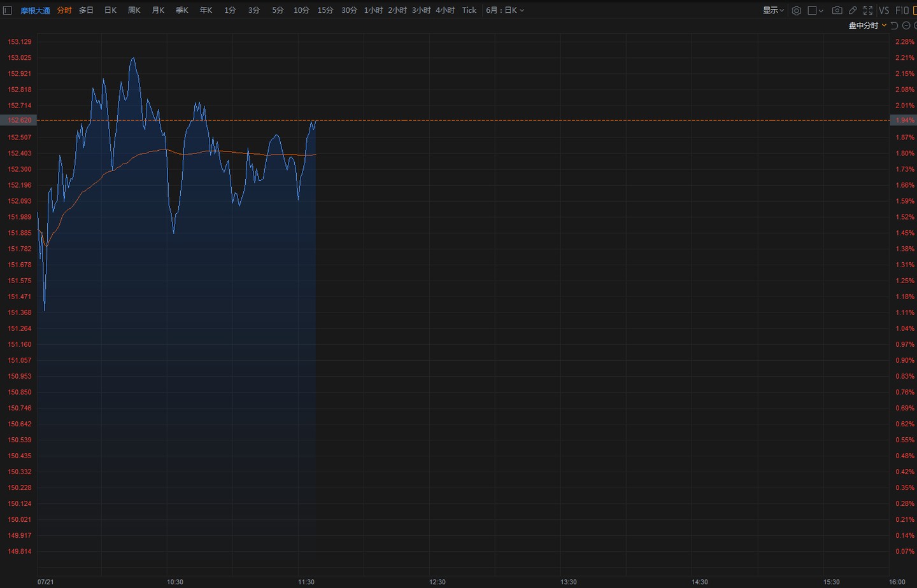Click the 13:30 time axis label
Screen dimensions: 917x588
tap(569, 582)
